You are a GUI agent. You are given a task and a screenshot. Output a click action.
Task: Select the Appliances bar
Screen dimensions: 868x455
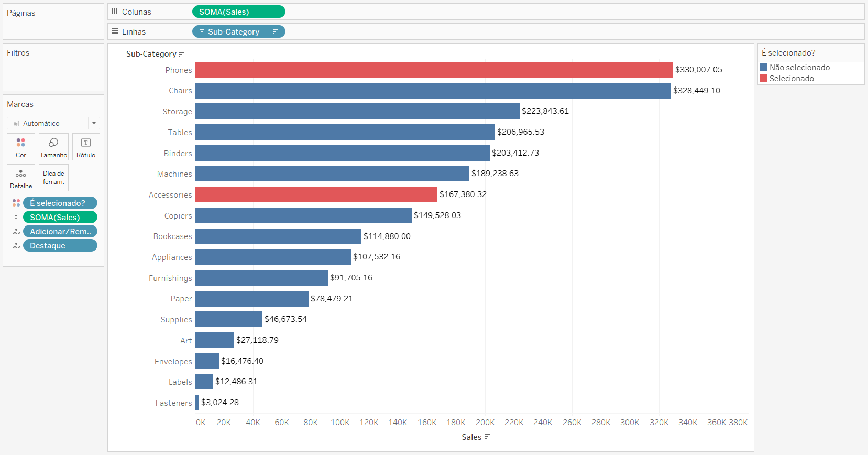tap(273, 257)
